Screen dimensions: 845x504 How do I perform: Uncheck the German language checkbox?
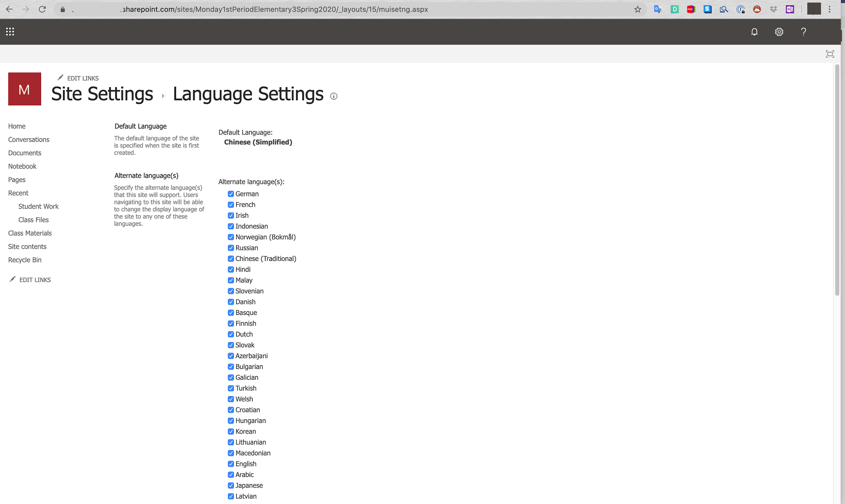[x=231, y=194]
